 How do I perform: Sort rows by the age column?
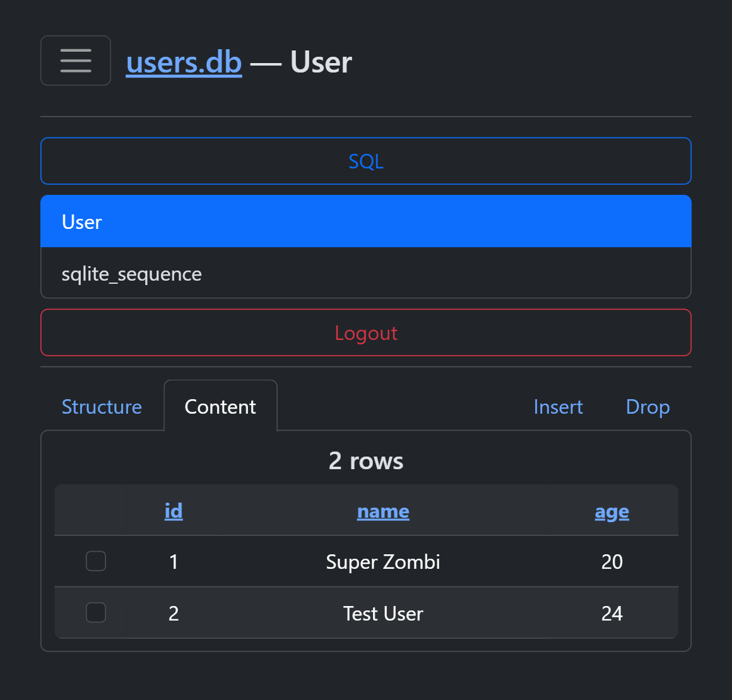[611, 511]
